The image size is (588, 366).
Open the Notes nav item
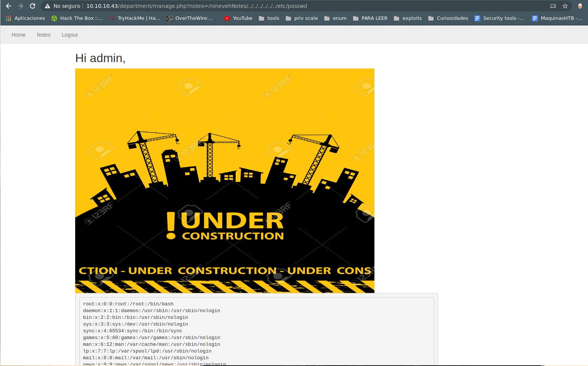coord(43,35)
